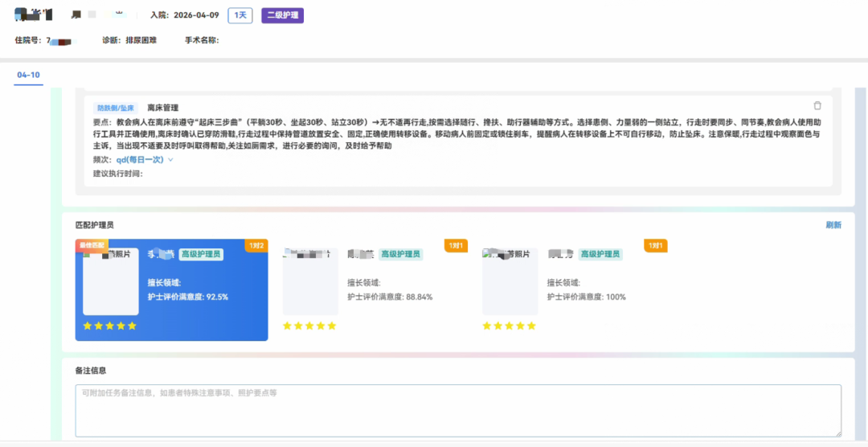Click the five-star rating of the 92.5% caregiver
Image resolution: width=868 pixels, height=447 pixels.
click(x=109, y=326)
